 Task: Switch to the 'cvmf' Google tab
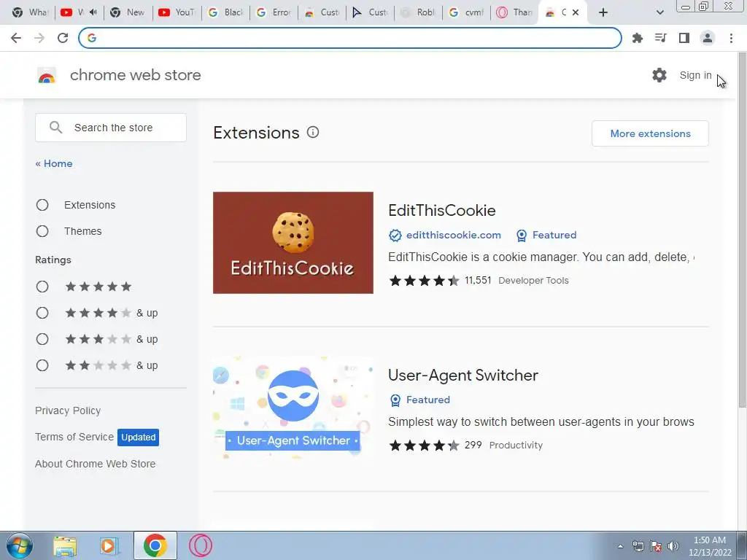tap(467, 12)
